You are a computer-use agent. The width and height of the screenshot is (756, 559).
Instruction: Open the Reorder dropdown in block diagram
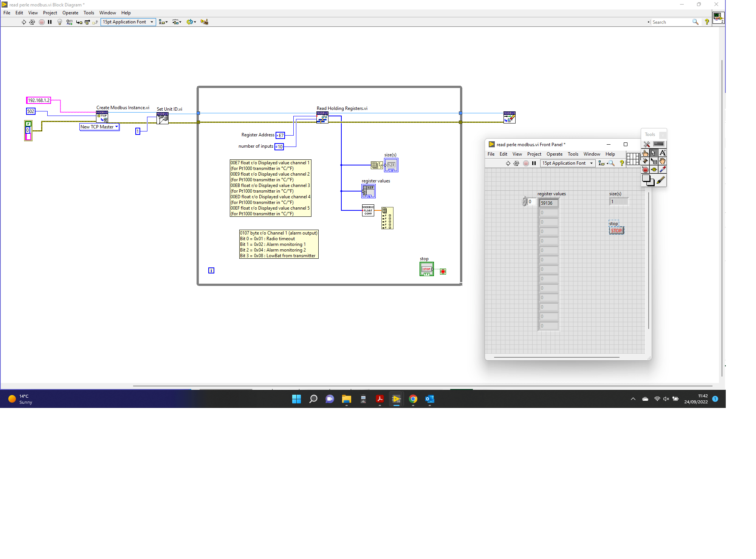click(x=191, y=22)
